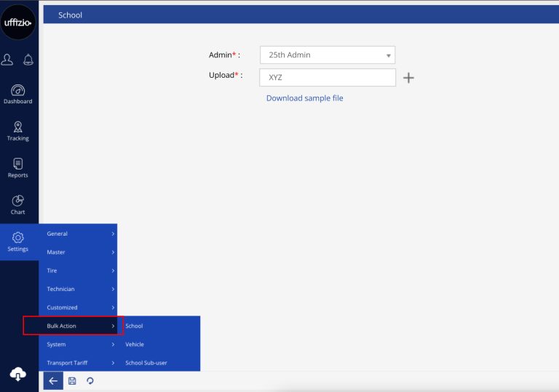Click the Uffizio logo
Screen dimensions: 559x392
click(x=18, y=23)
